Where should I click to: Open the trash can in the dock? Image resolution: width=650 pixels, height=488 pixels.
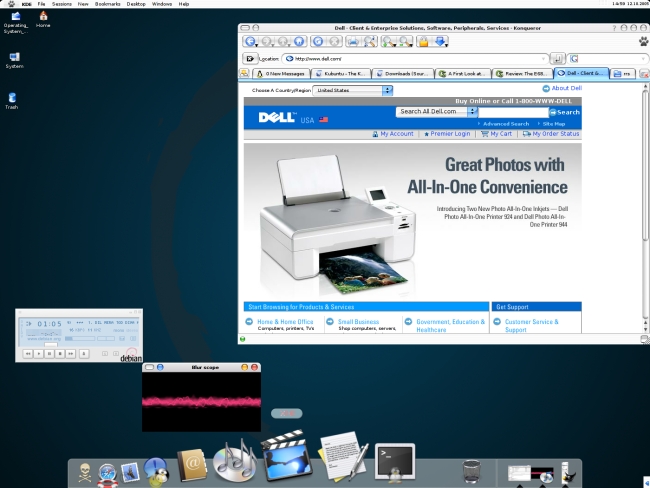(471, 471)
